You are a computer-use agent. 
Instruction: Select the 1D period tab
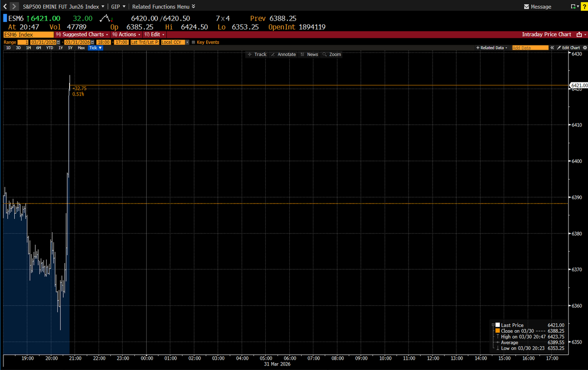8,48
